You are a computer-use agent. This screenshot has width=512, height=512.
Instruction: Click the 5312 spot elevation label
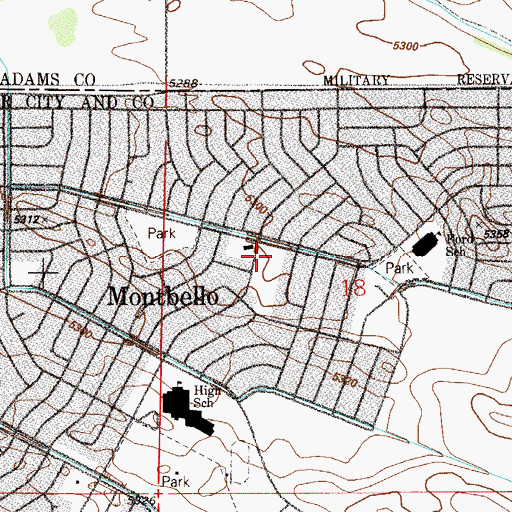tap(28, 219)
